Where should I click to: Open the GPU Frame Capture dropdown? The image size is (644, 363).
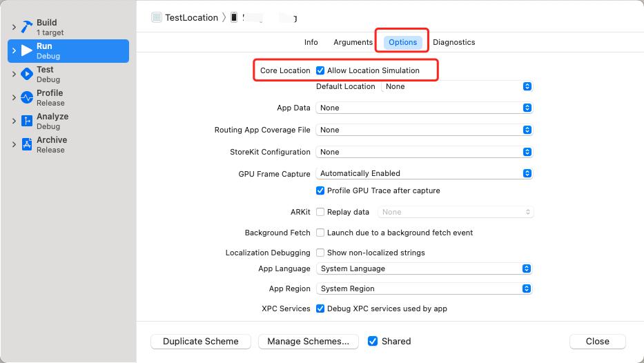424,173
